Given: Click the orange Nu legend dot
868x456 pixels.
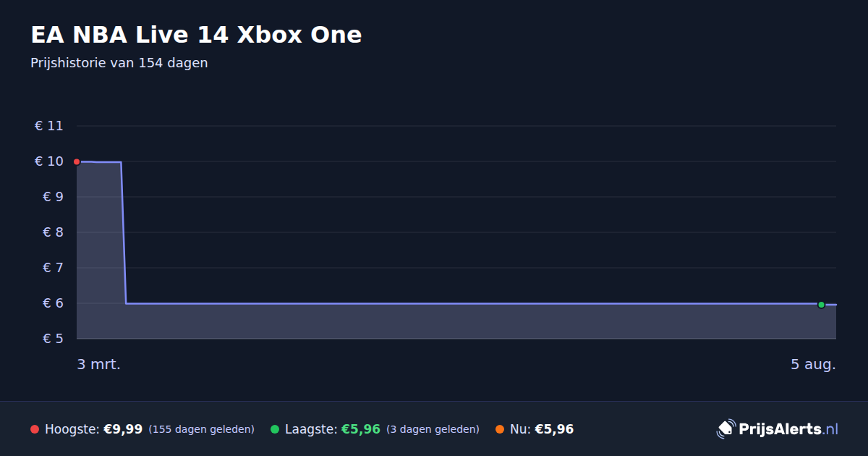Looking at the screenshot, I should tap(500, 429).
